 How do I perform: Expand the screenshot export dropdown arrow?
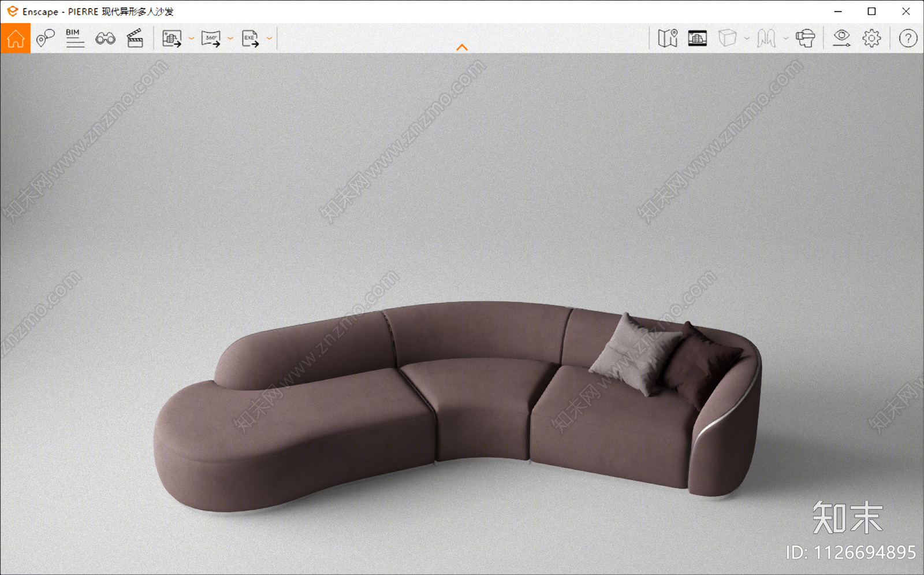pos(191,39)
